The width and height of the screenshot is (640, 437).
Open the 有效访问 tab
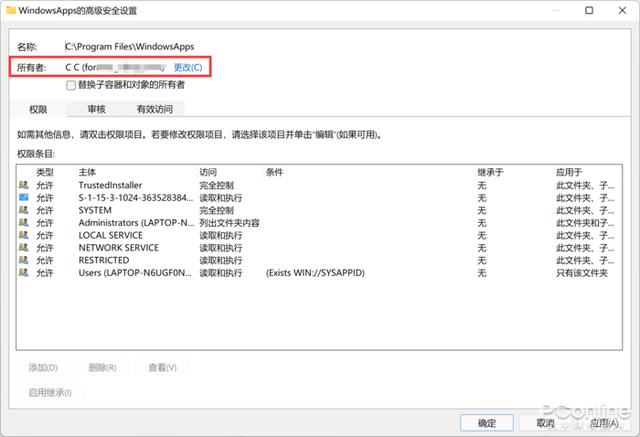pyautogui.click(x=155, y=109)
